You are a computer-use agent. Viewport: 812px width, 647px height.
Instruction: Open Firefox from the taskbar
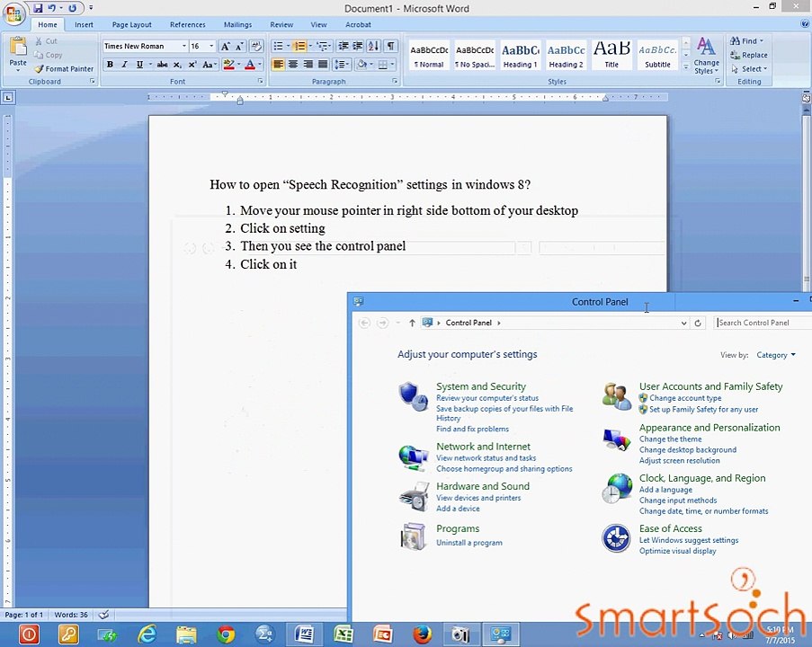click(x=422, y=634)
